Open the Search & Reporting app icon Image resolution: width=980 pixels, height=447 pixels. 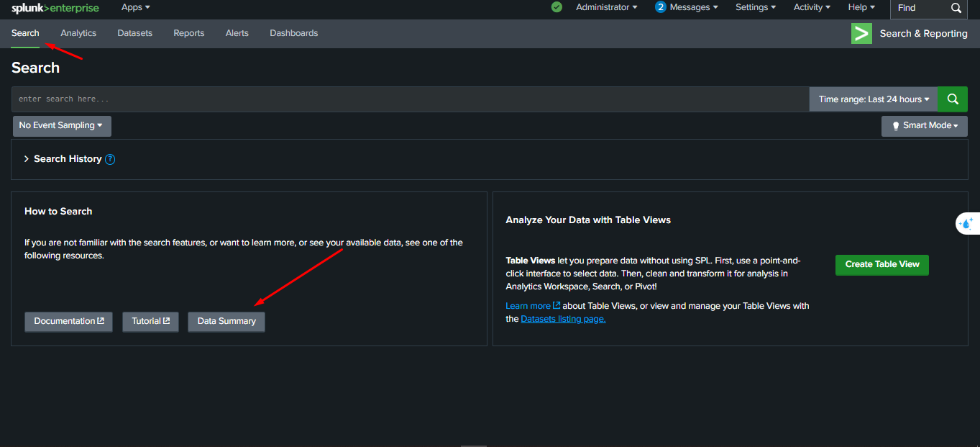point(861,33)
